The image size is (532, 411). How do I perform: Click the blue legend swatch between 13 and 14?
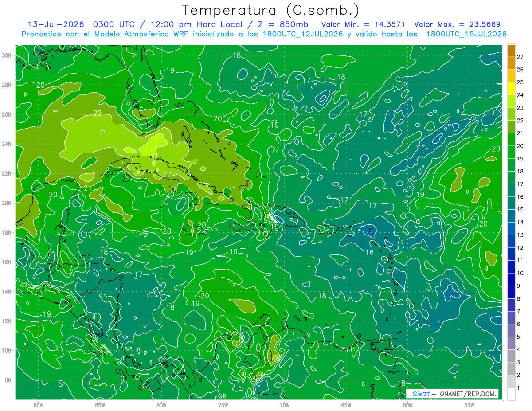511,228
